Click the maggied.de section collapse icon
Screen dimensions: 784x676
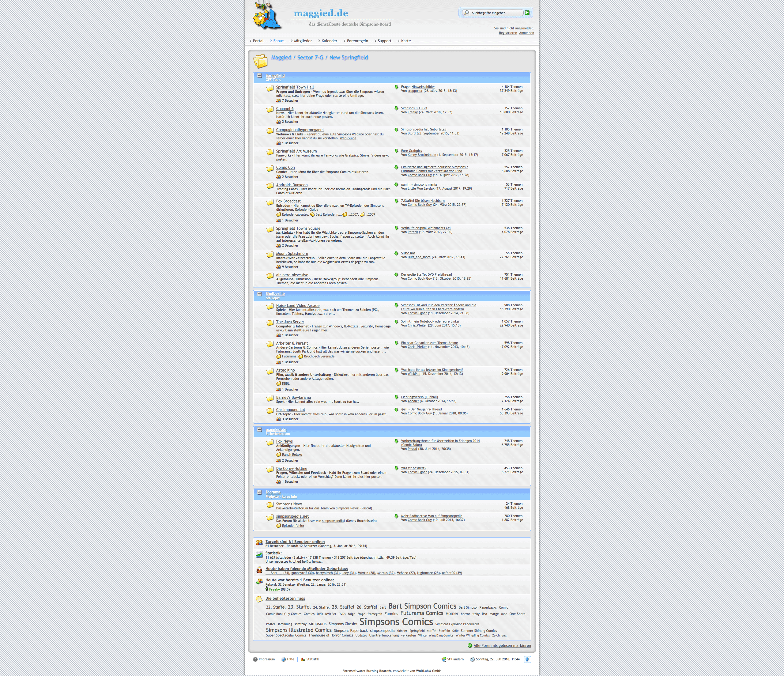point(259,429)
